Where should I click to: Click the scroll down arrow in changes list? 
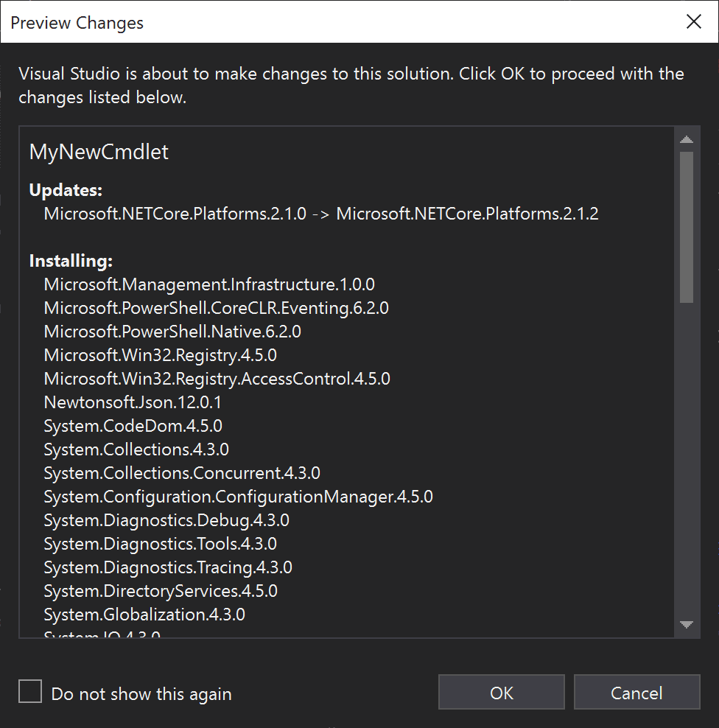pos(687,625)
